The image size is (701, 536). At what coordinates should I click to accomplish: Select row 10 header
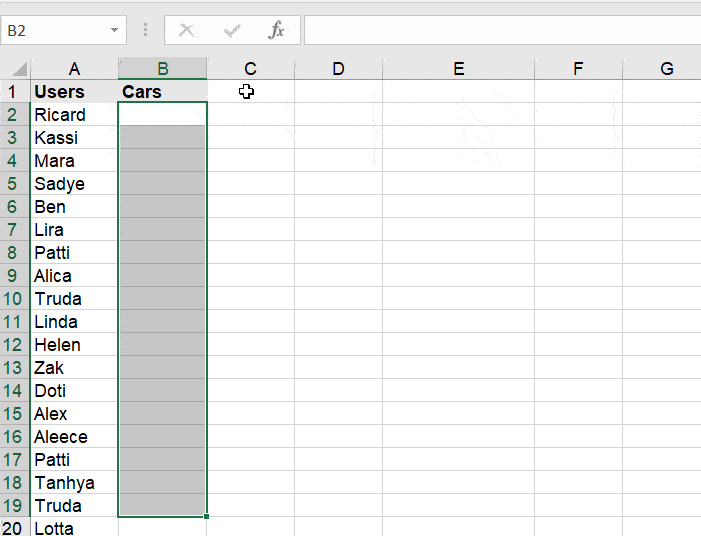15,298
